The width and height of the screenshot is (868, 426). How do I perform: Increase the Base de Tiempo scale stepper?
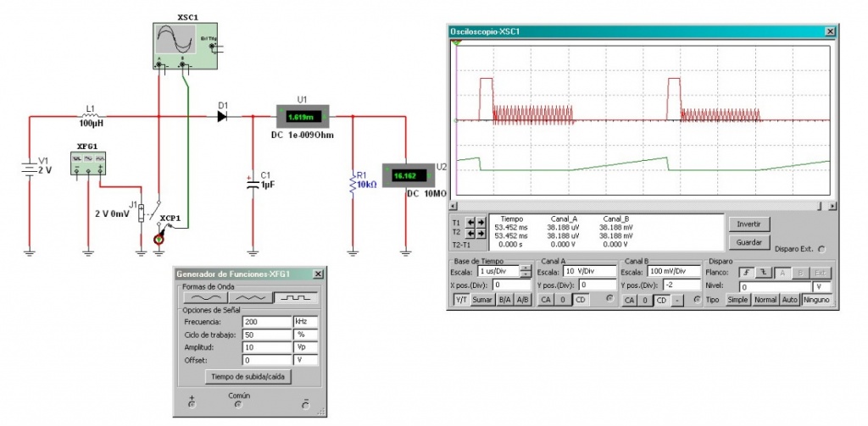[526, 268]
